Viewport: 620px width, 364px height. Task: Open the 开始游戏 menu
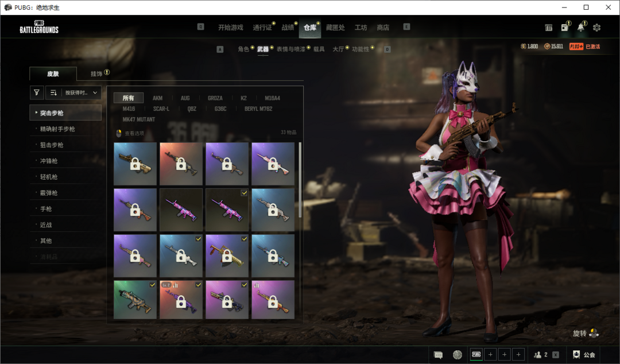(x=231, y=28)
